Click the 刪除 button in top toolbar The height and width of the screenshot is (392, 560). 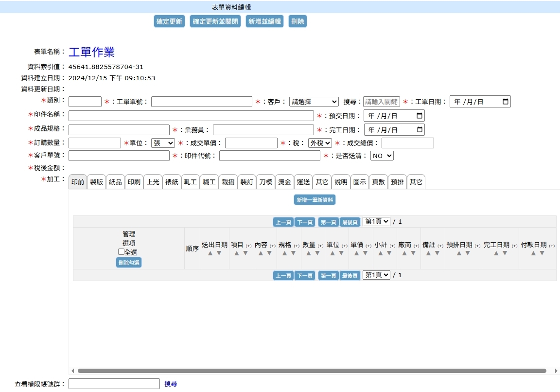pos(298,21)
